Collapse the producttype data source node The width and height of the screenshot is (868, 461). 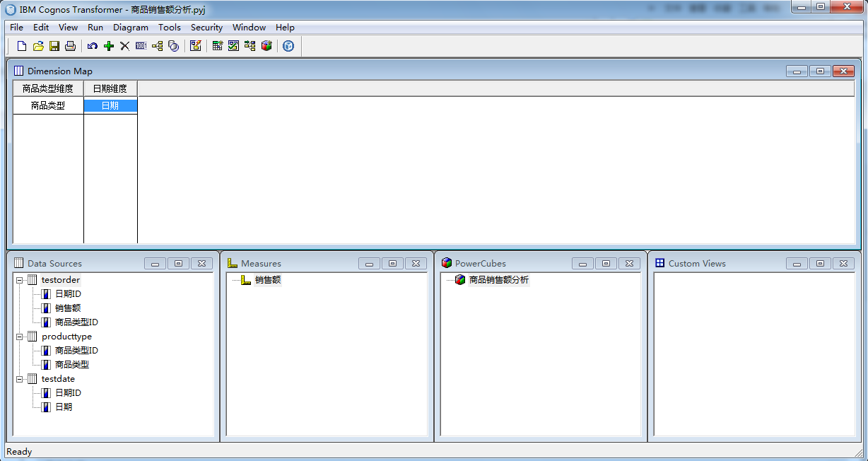19,337
